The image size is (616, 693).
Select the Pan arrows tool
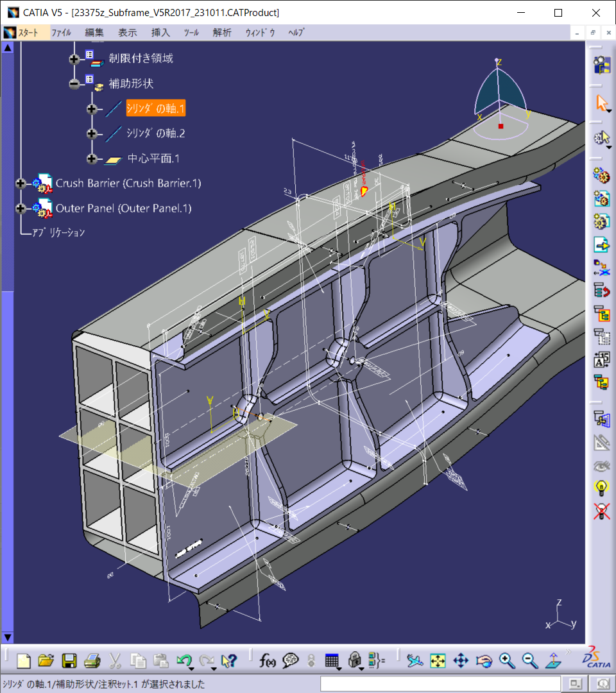click(461, 661)
